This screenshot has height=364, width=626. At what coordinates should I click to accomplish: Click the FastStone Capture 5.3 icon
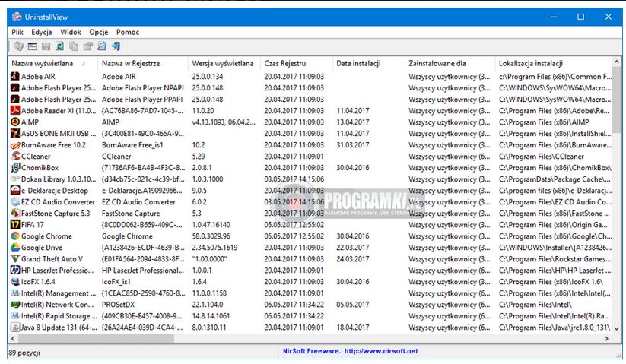[x=14, y=214]
